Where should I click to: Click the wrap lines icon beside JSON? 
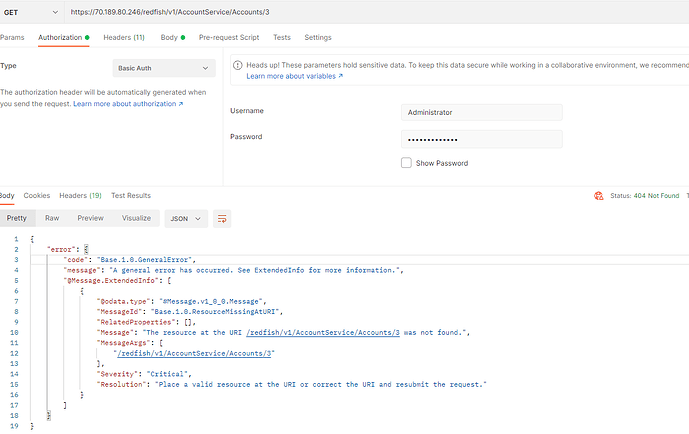pyautogui.click(x=222, y=218)
